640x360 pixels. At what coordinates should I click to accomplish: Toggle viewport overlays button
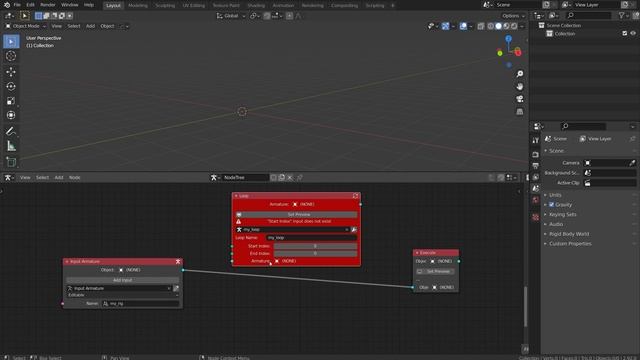[x=463, y=26]
